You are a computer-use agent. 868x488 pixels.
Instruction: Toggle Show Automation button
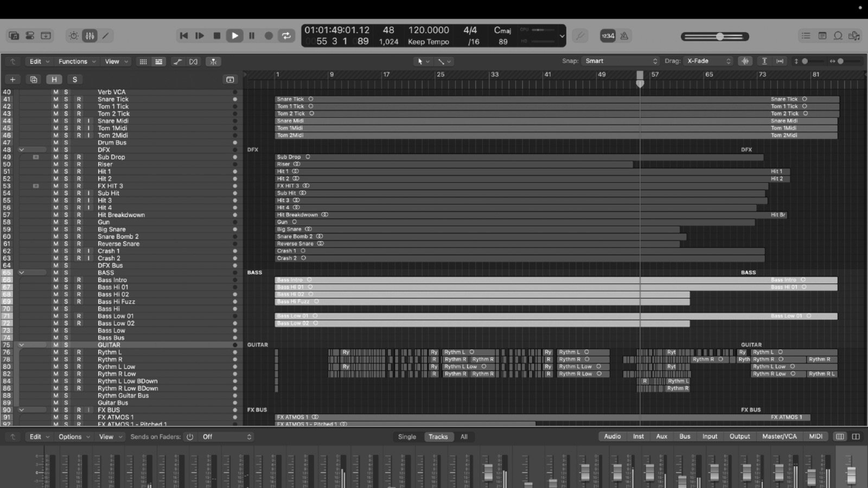[x=177, y=62]
